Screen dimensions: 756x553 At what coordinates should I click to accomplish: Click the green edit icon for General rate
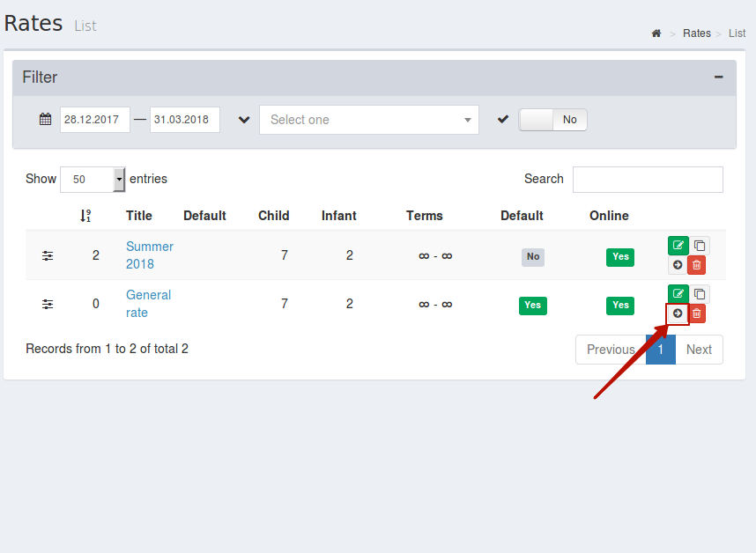678,294
